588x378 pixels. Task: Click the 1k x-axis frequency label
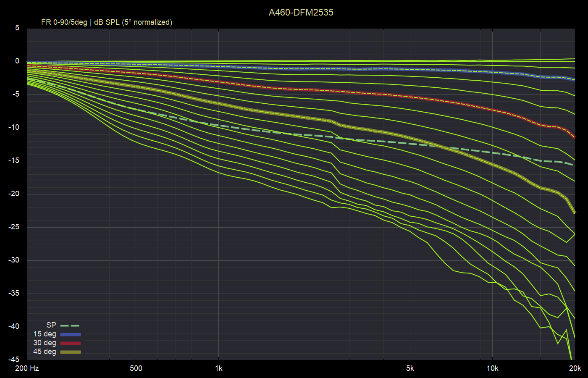[219, 368]
